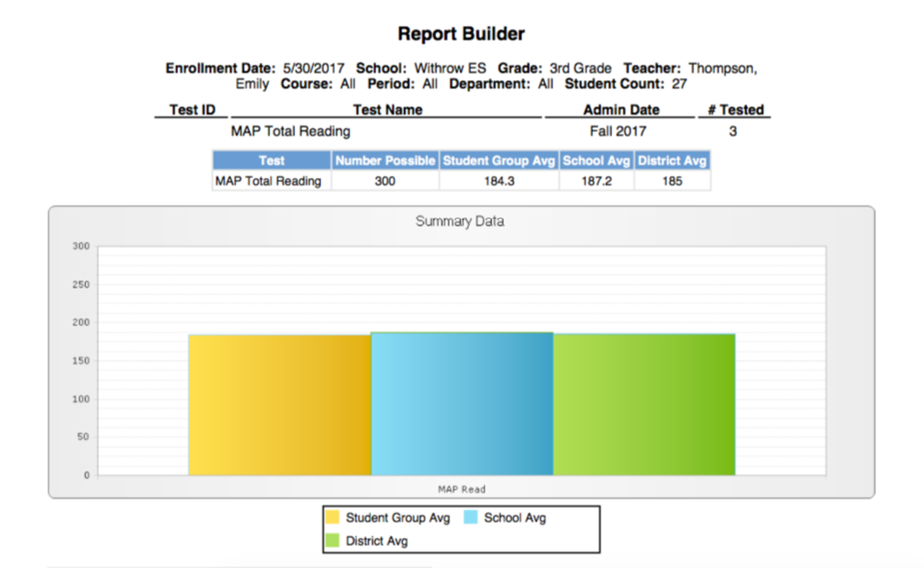Screen dimensions: 924x568
Task: Click the yellow Student Group Avg legend swatch
Action: pyautogui.click(x=333, y=517)
